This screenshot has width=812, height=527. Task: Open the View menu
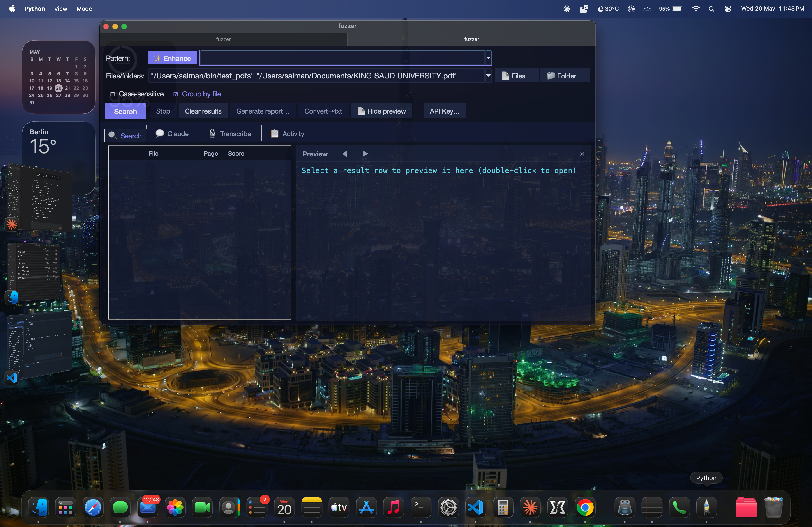pyautogui.click(x=60, y=9)
